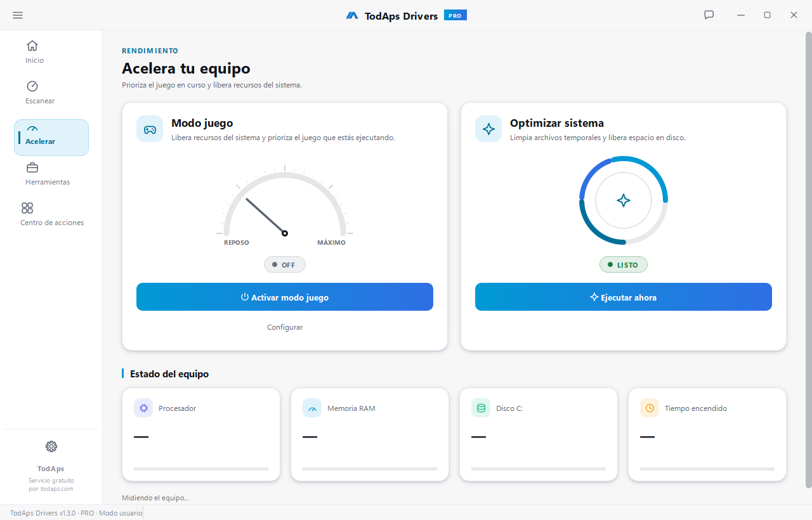812x520 pixels.
Task: Click the Tiempo encendido clock icon
Action: pyautogui.click(x=650, y=408)
